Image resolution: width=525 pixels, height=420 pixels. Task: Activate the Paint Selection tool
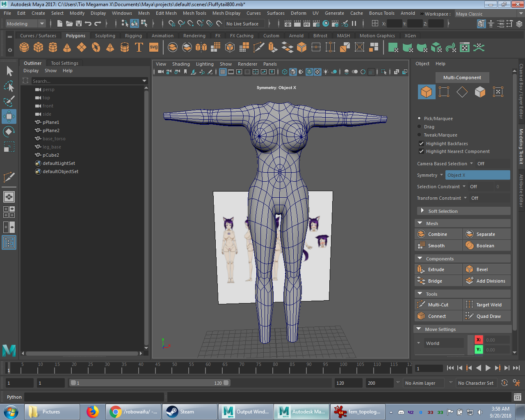point(9,101)
